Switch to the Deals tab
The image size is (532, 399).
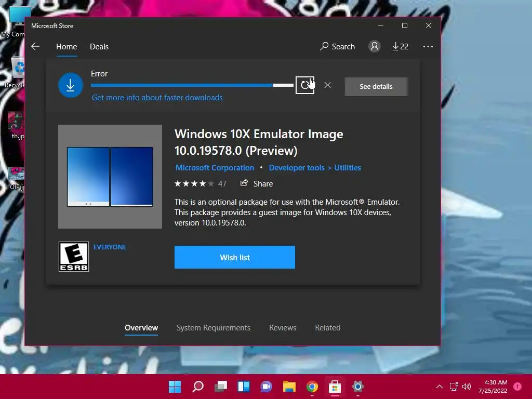(x=99, y=46)
